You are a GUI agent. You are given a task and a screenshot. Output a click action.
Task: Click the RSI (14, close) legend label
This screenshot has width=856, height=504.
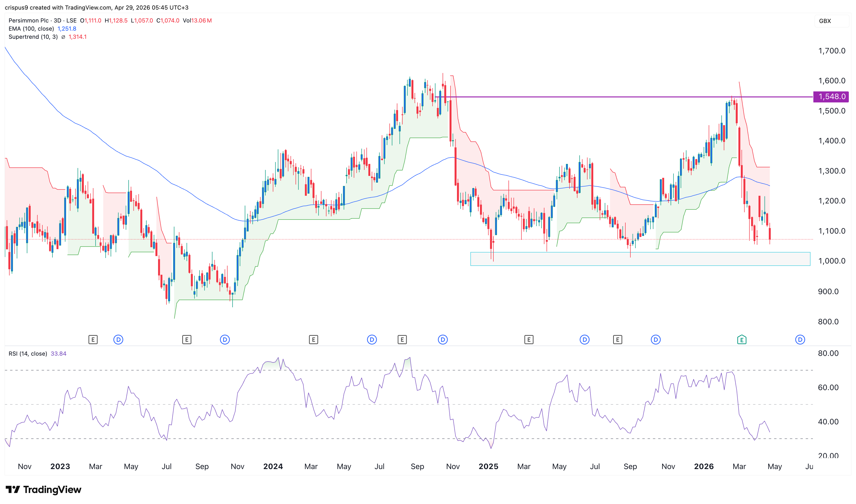coord(28,353)
